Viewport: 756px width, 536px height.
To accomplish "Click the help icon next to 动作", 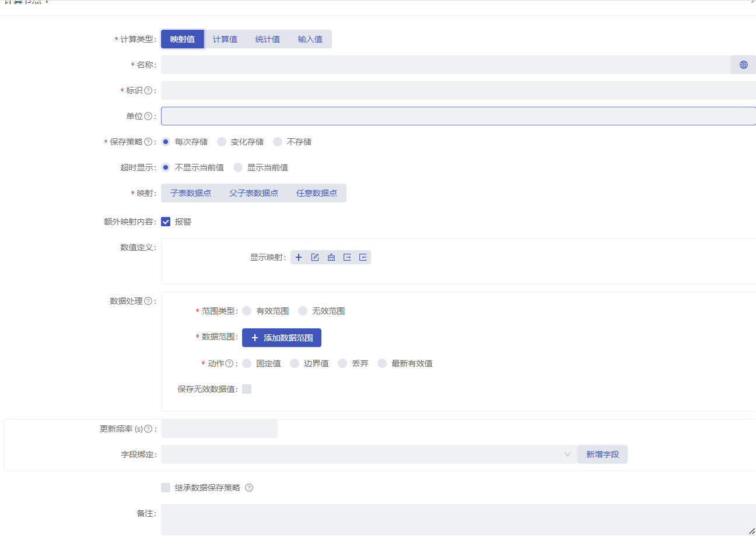I will tap(230, 363).
